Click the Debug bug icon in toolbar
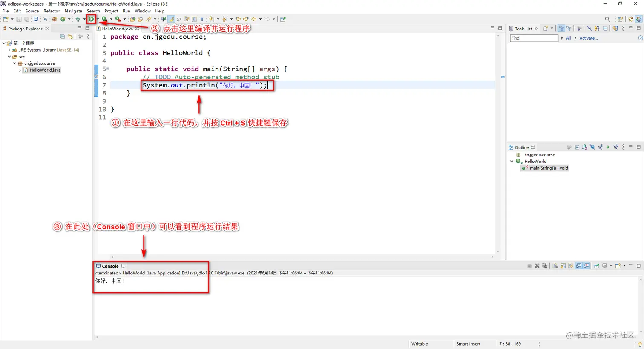 click(78, 19)
